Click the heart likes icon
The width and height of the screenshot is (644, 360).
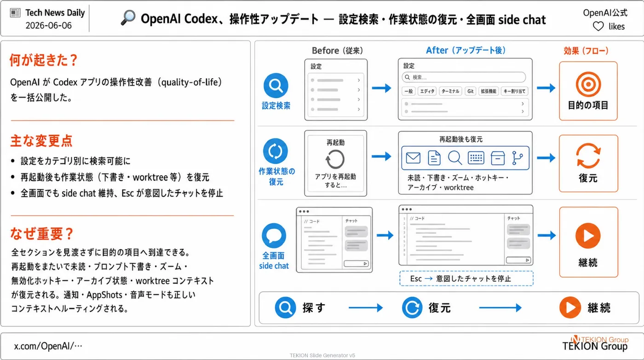[x=598, y=27]
